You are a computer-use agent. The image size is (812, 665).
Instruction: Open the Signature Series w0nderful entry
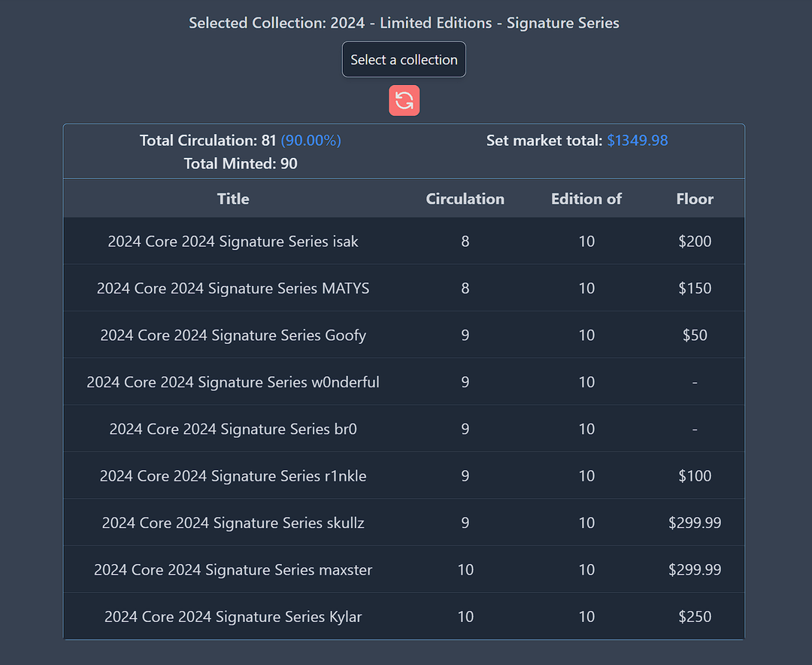(233, 382)
